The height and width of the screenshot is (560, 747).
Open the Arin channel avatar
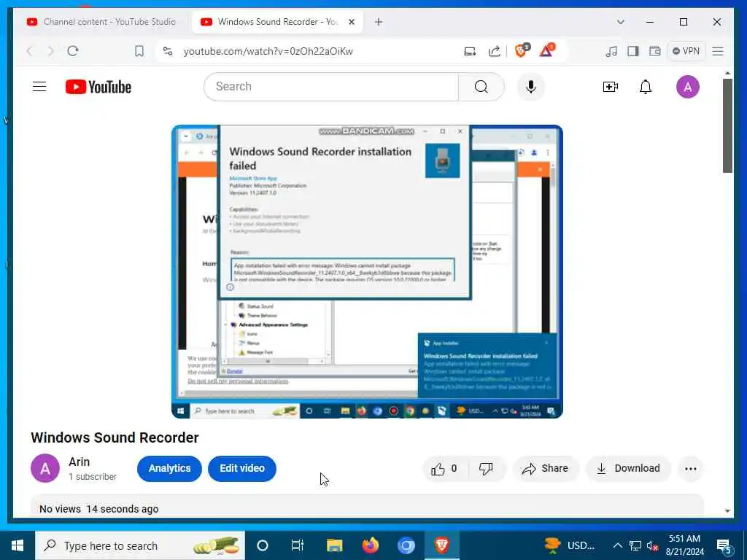coord(45,469)
